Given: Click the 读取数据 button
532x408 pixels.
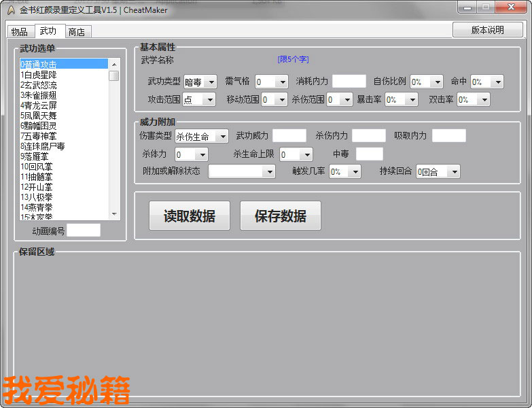Looking at the screenshot, I should click(190, 216).
